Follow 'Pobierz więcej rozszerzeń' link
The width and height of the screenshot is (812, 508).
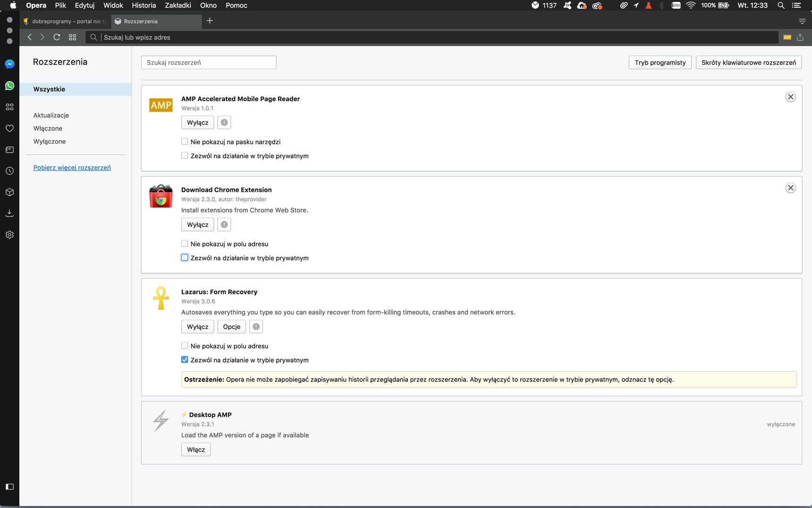tap(72, 168)
